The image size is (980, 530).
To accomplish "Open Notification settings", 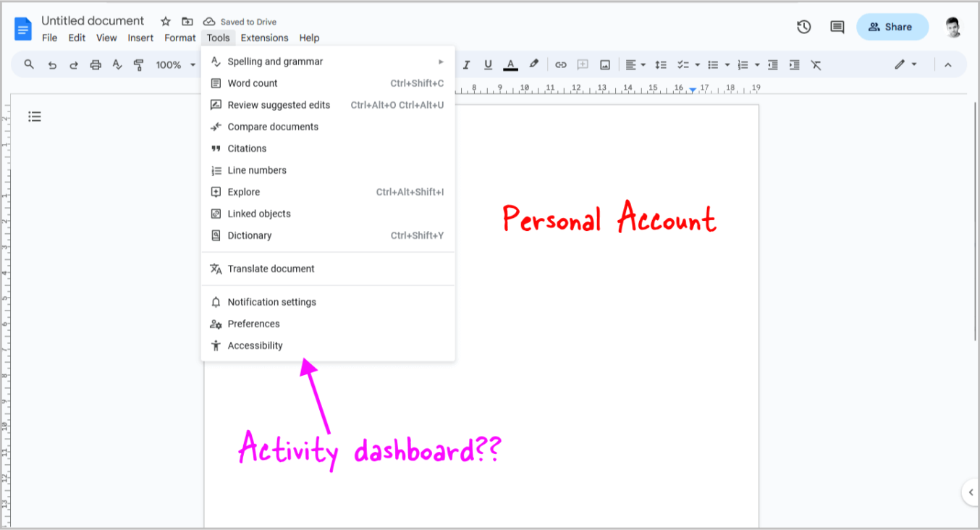I will point(328,302).
